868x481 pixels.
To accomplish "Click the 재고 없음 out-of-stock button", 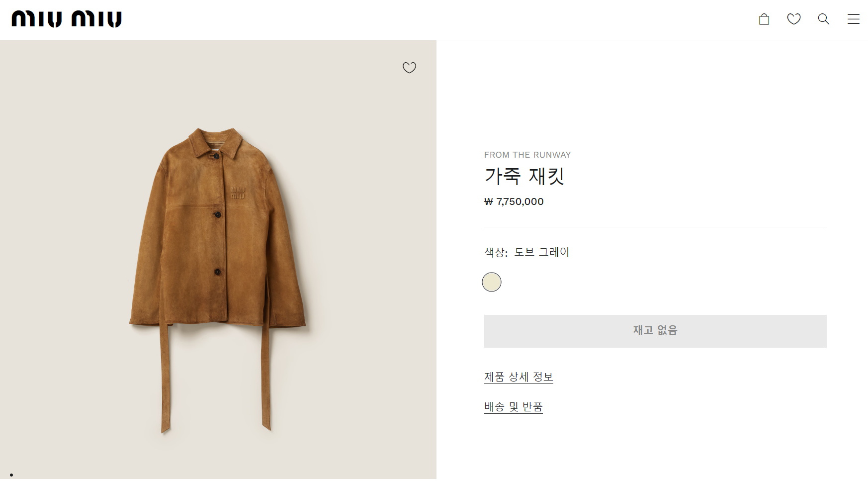I will point(655,331).
